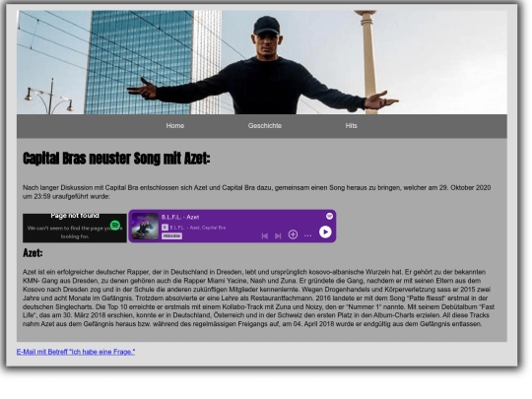The height and width of the screenshot is (399, 532).
Task: Click the Page not found embed
Action: point(75,228)
